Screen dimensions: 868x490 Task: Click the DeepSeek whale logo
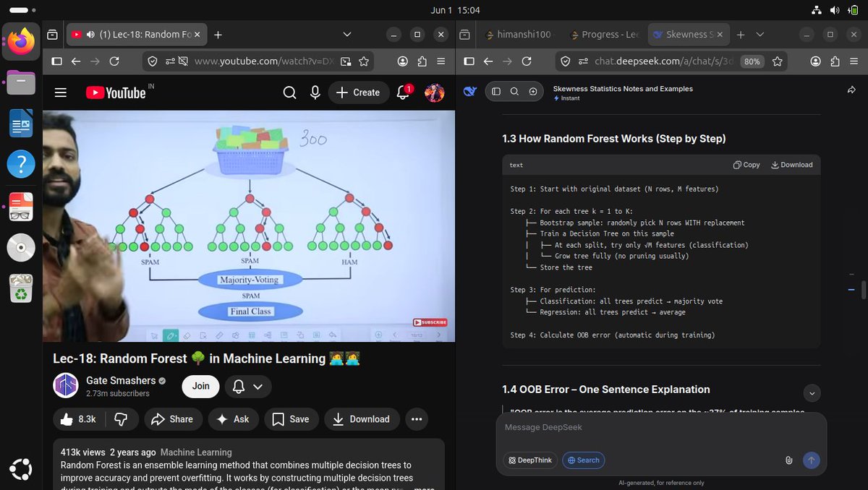tap(470, 92)
